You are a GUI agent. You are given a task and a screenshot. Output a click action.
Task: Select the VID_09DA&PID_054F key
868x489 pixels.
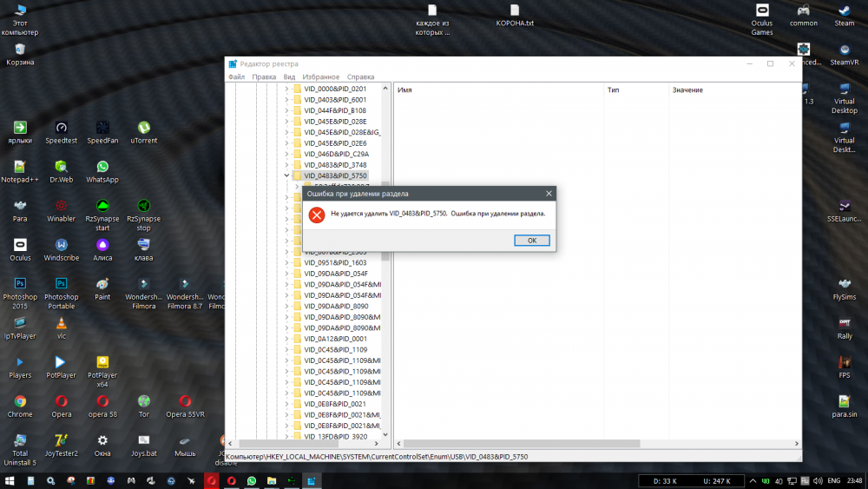click(x=335, y=274)
